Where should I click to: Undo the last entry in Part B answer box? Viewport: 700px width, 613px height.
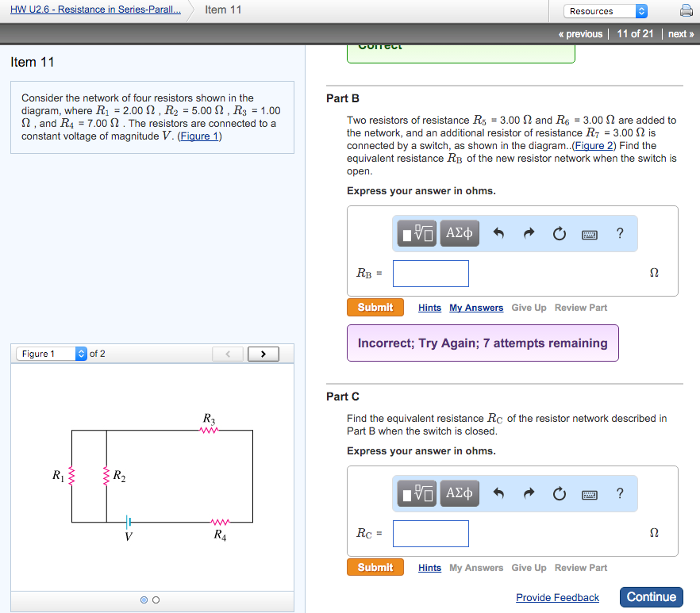(498, 232)
